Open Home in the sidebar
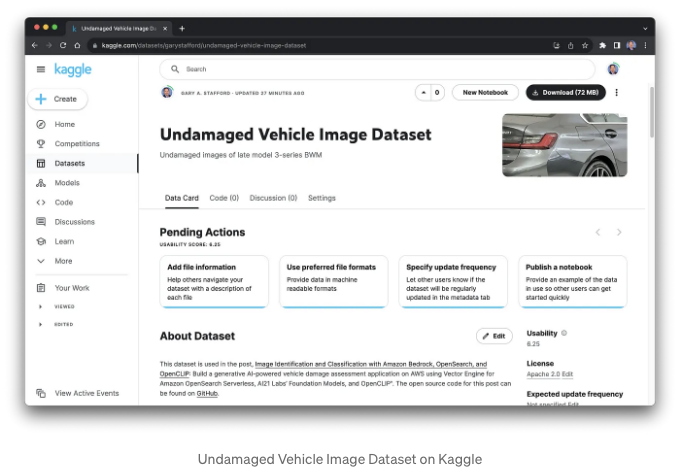The height and width of the screenshot is (468, 680). point(65,124)
